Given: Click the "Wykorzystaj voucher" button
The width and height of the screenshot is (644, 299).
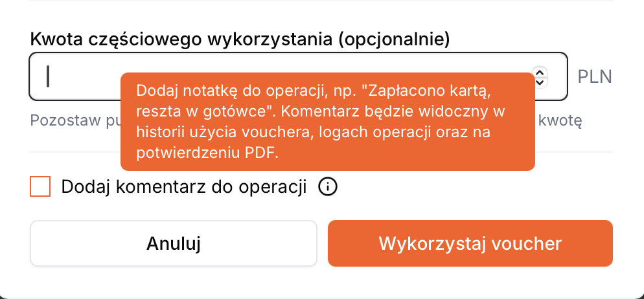Looking at the screenshot, I should click(470, 243).
